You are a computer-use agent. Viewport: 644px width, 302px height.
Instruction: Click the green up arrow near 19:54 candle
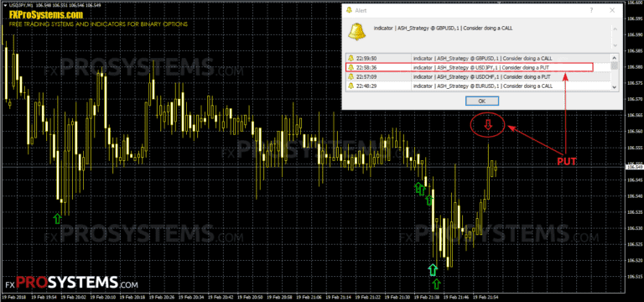[57, 218]
